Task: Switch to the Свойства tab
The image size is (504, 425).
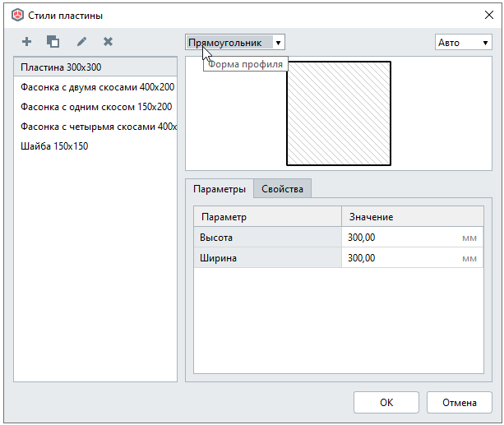Action: click(282, 189)
